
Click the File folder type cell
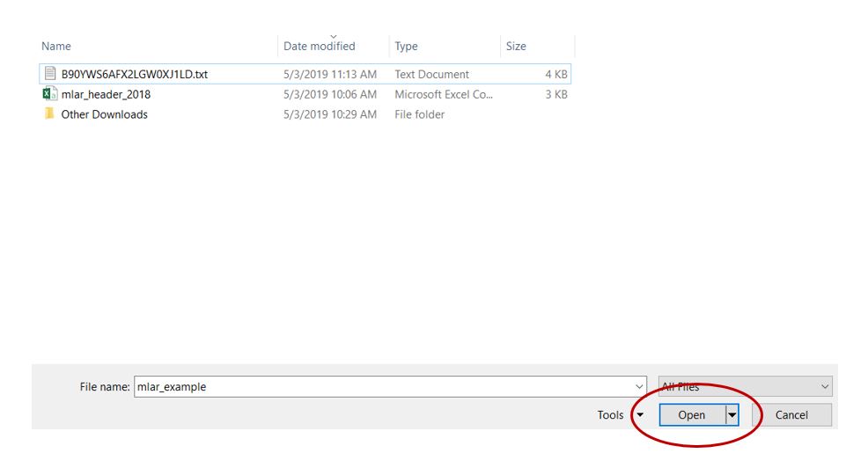coord(420,114)
